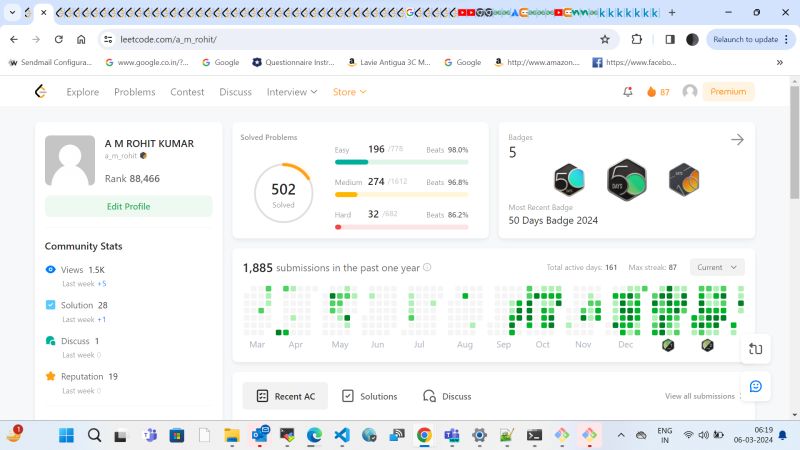Click the user avatar icon in navbar

[x=690, y=91]
